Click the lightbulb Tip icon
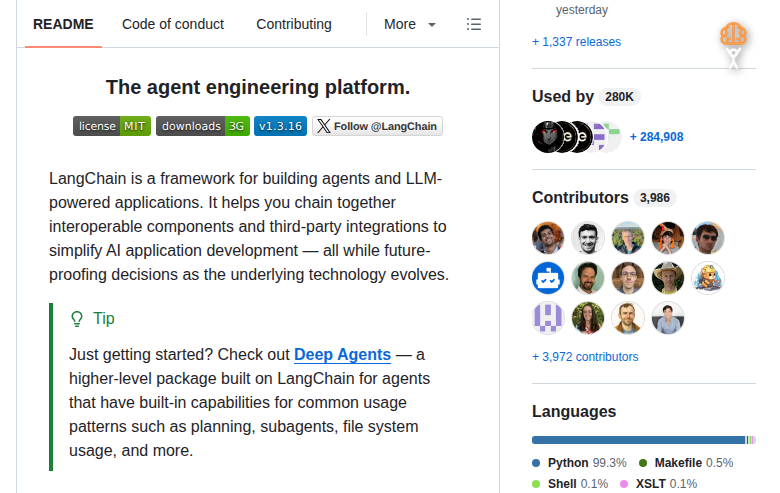780x493 pixels. [77, 319]
